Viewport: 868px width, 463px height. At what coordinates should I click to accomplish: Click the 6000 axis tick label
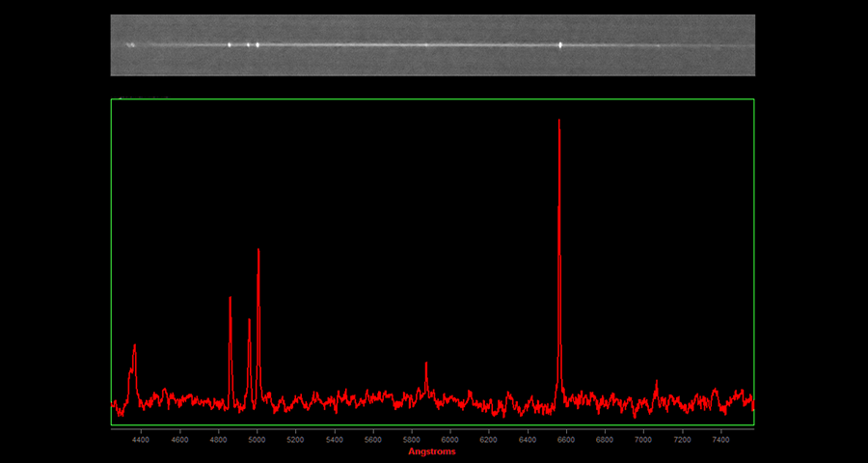point(450,439)
